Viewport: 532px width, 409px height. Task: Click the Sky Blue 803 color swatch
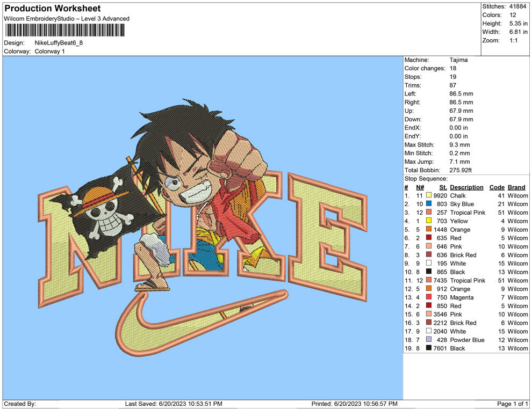click(x=429, y=203)
